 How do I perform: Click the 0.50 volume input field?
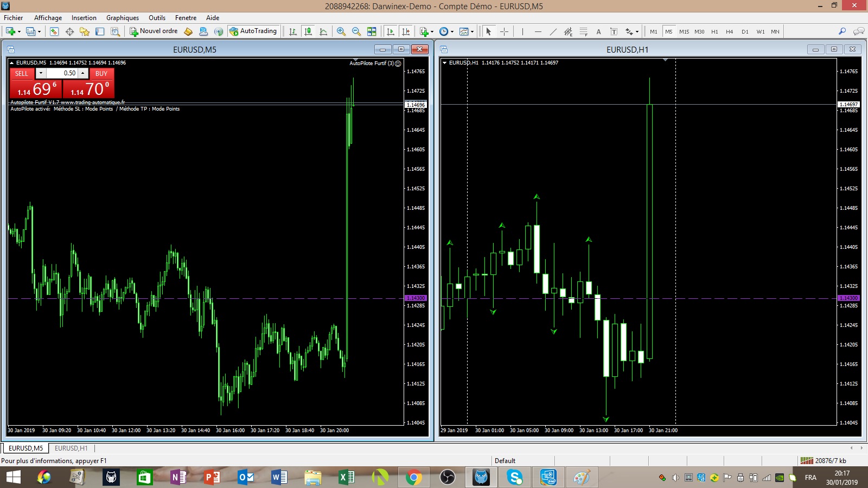click(62, 73)
